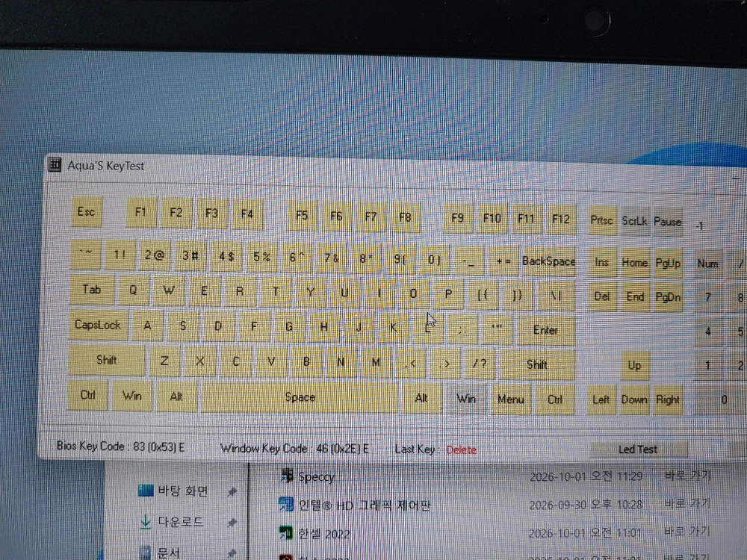Click the numpad 1 key

(x=708, y=366)
